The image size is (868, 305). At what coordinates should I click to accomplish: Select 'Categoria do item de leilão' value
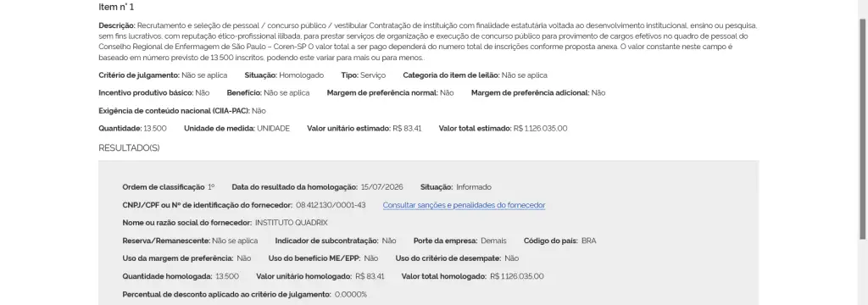tap(524, 75)
